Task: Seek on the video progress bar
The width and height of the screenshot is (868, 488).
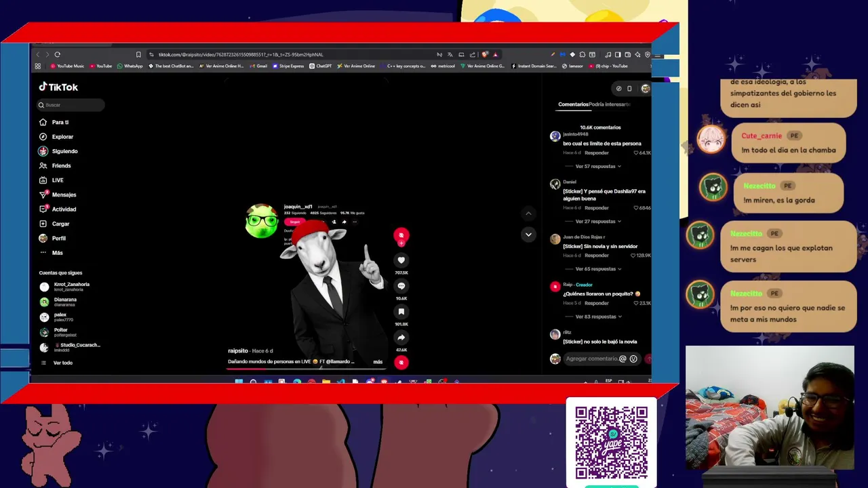Action: click(x=307, y=369)
